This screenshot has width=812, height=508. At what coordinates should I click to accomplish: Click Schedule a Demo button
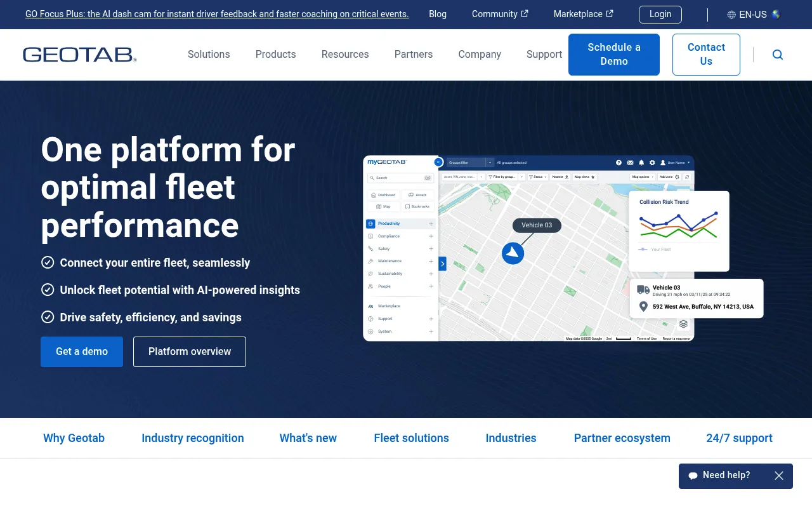[x=614, y=55]
